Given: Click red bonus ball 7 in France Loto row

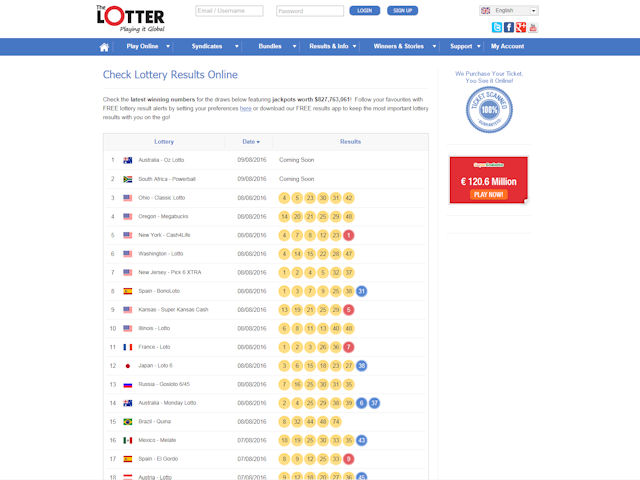Looking at the screenshot, I should click(x=349, y=347).
